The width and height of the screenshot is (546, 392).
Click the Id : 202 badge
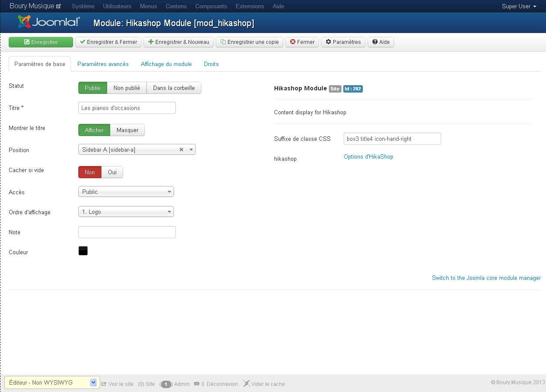[x=353, y=89]
